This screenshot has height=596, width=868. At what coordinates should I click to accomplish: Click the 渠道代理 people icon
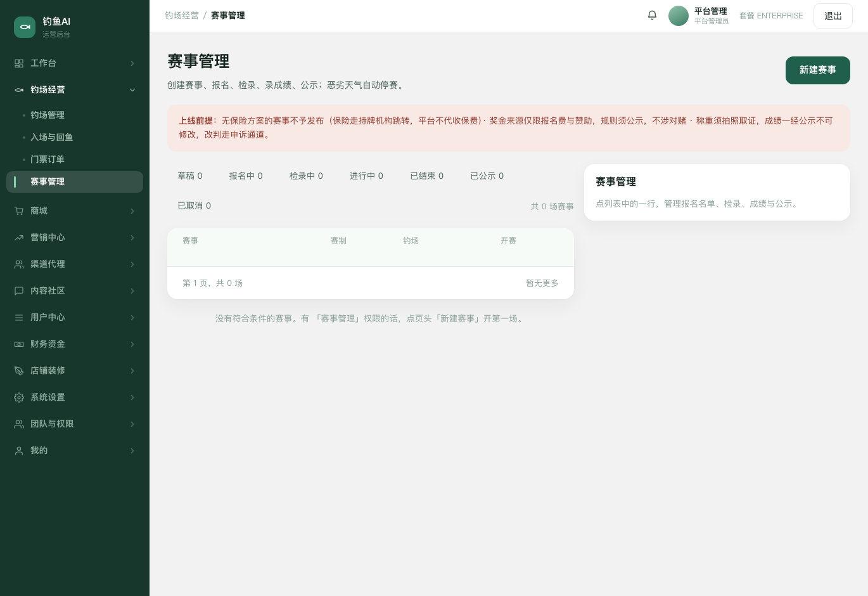pyautogui.click(x=19, y=264)
